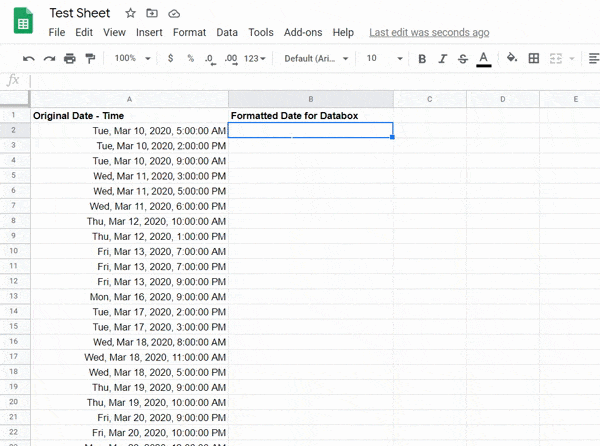The width and height of the screenshot is (600, 446).
Task: Click the Print icon
Action: [x=69, y=59]
